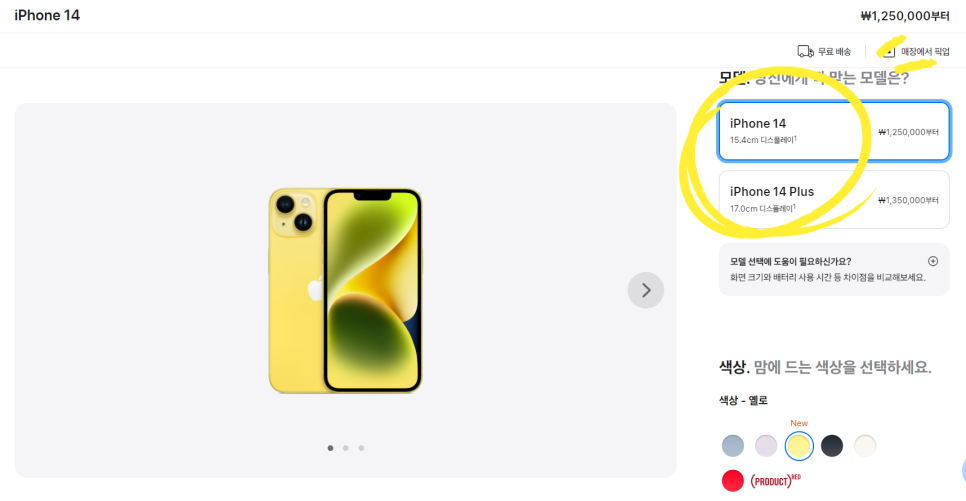Go to the first gallery dot
Image resolution: width=966 pixels, height=501 pixels.
click(330, 448)
